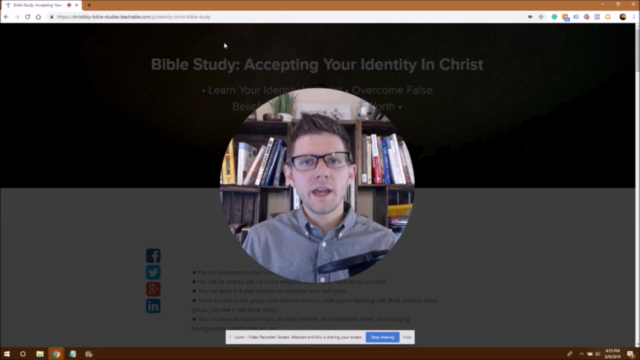Open the Action Center notifications
Image resolution: width=640 pixels, height=360 pixels.
(631, 354)
